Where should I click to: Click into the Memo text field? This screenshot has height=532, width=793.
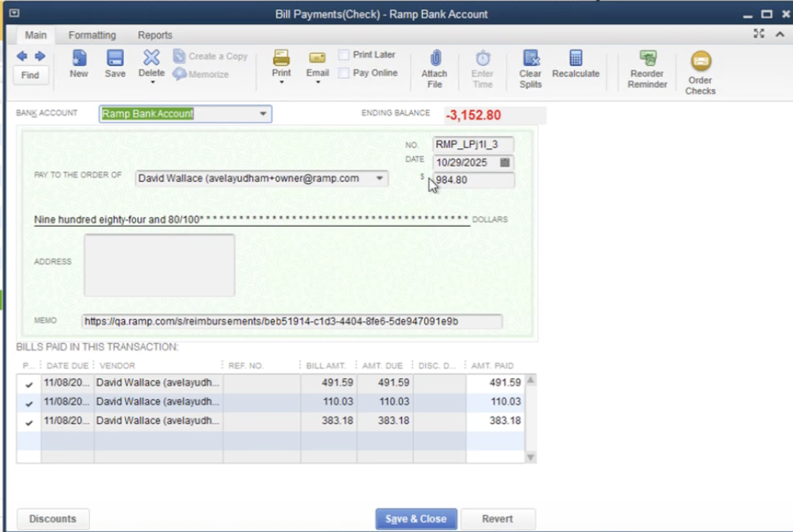291,322
